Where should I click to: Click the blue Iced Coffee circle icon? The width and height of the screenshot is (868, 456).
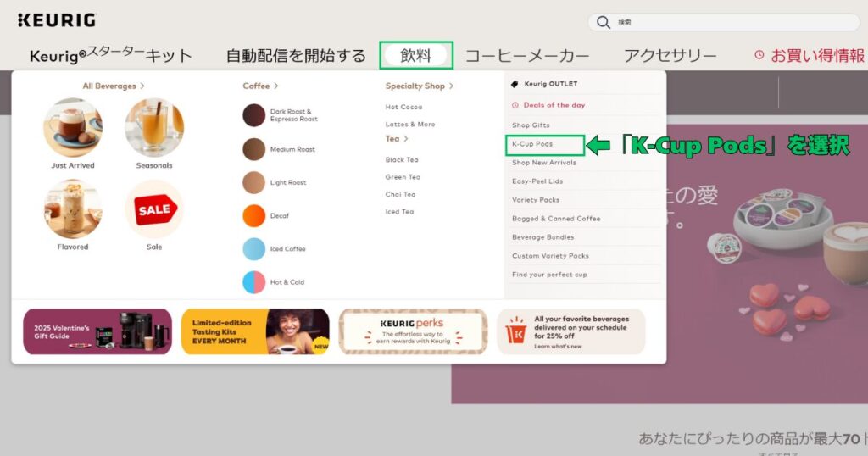tap(254, 249)
